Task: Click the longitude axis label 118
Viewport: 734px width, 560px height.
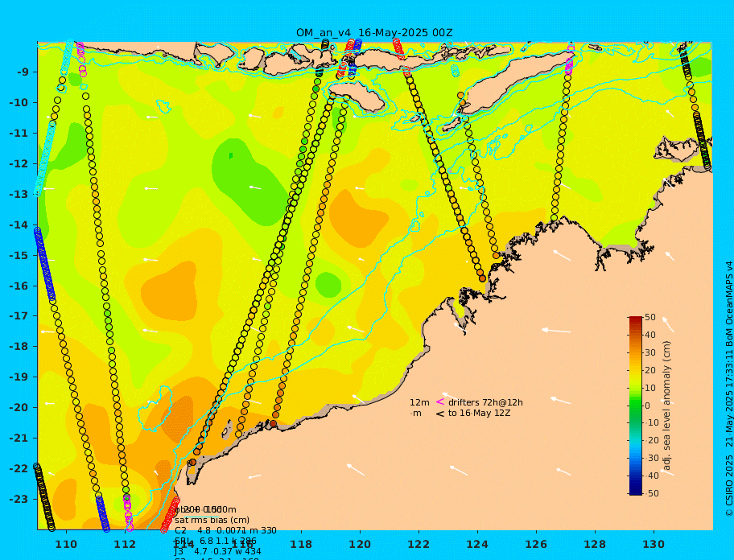Action: pyautogui.click(x=301, y=545)
